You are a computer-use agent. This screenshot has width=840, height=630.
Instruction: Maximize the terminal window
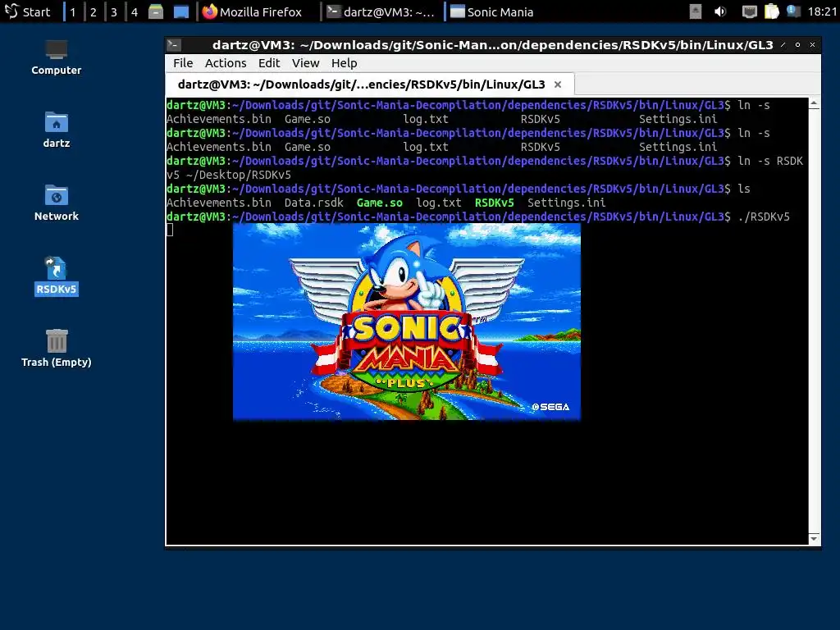pos(797,45)
